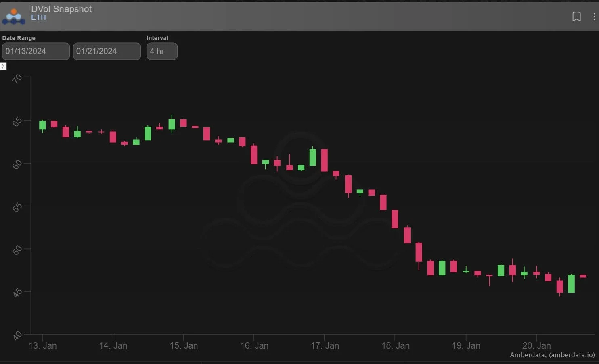Click the 55 y-axis value
Viewport: 599px width, 364px height.
17,207
